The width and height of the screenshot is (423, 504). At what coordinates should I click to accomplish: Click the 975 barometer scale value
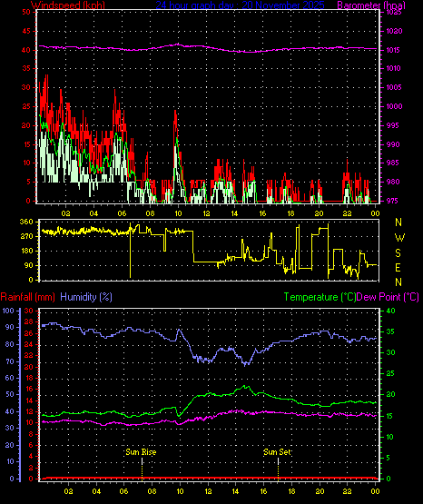[x=393, y=201]
